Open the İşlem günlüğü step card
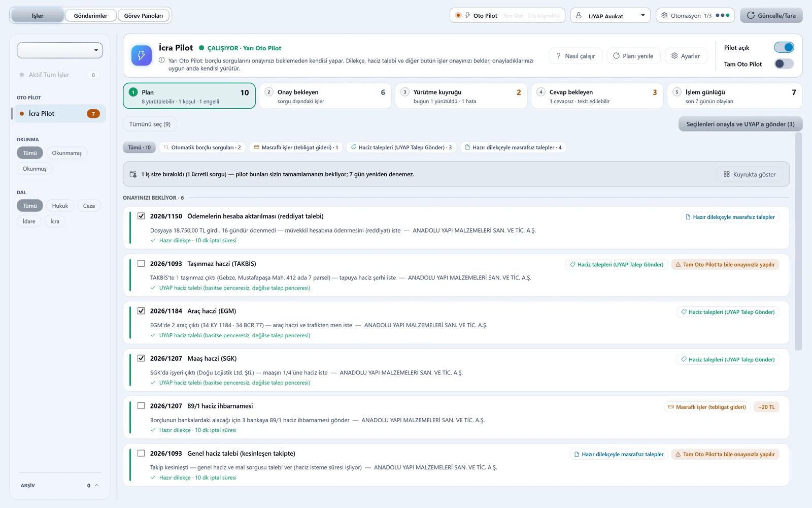This screenshot has height=508, width=812. (734, 96)
